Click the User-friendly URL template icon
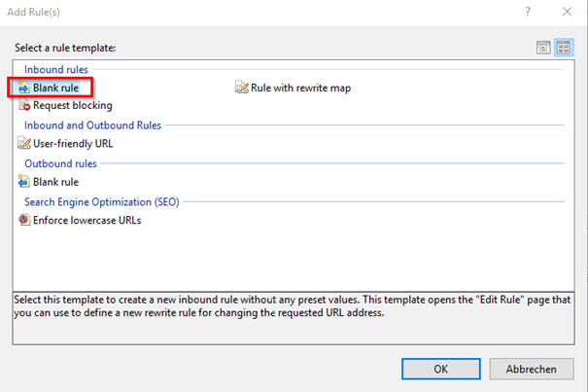This screenshot has height=392, width=588. 24,143
